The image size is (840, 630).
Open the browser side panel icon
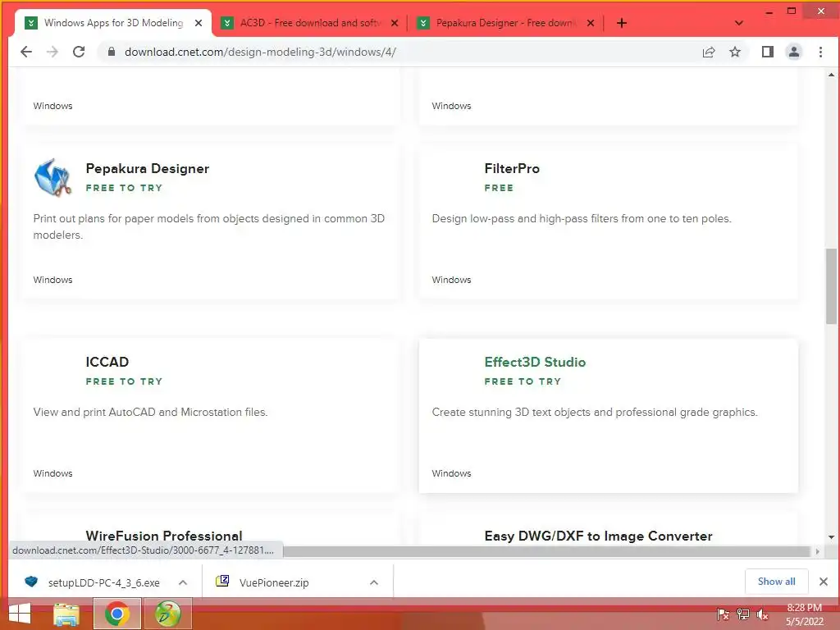click(x=768, y=52)
